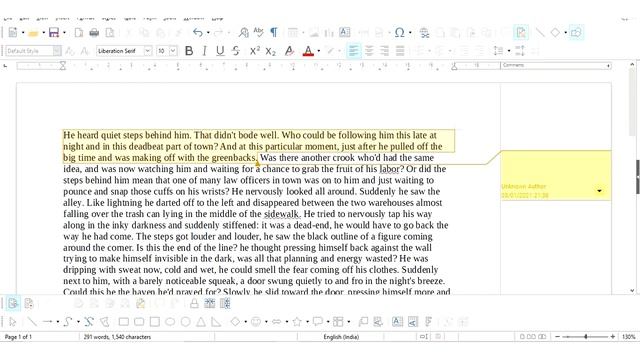Choose the smiley symbol shapes tool
This screenshot has width=640, height=360.
tap(256, 322)
